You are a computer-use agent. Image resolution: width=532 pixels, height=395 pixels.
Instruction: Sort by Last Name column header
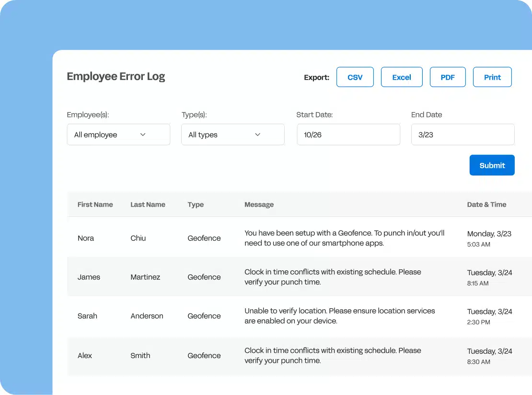(148, 205)
